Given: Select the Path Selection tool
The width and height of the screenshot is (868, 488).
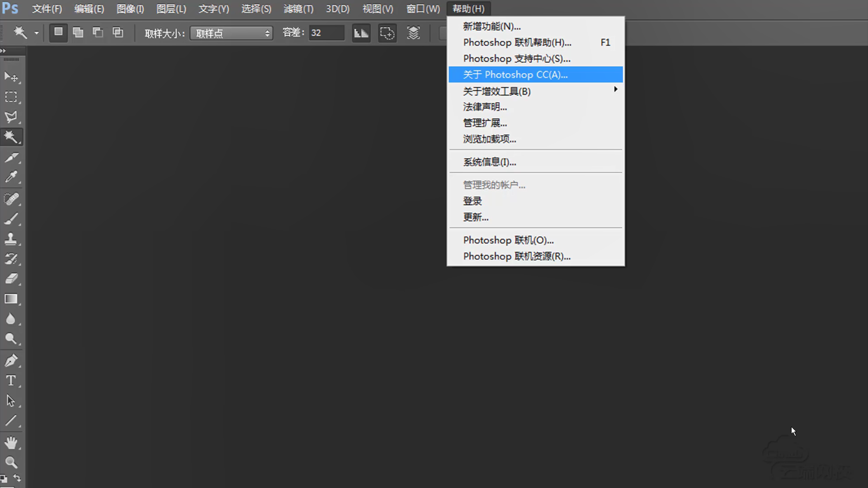Looking at the screenshot, I should point(11,401).
